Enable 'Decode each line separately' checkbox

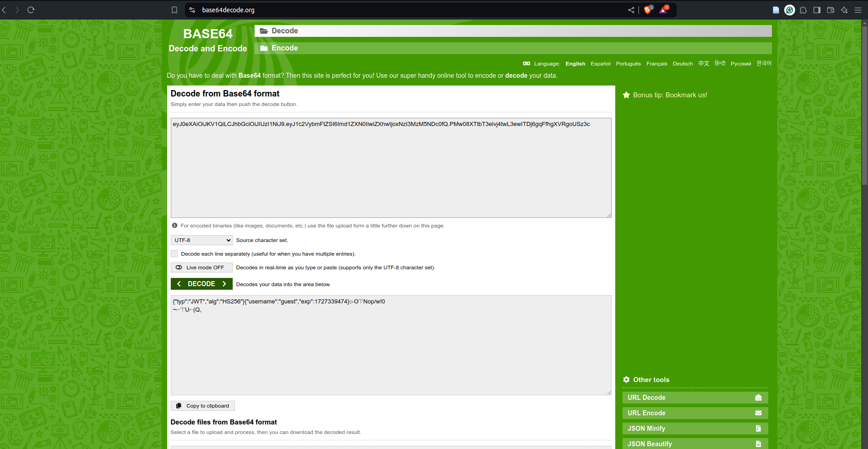point(174,254)
